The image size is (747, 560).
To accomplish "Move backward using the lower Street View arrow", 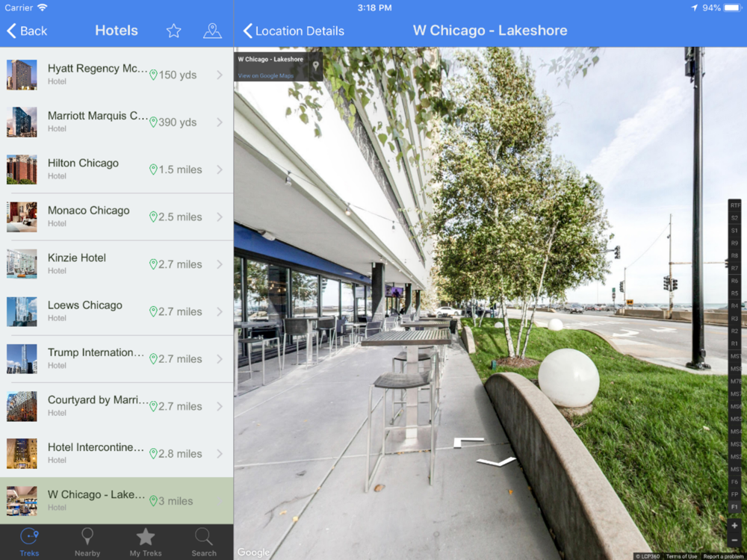I will pyautogui.click(x=497, y=461).
